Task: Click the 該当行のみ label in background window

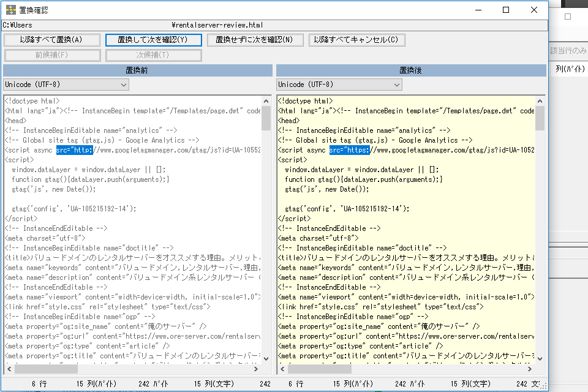Action: click(568, 51)
